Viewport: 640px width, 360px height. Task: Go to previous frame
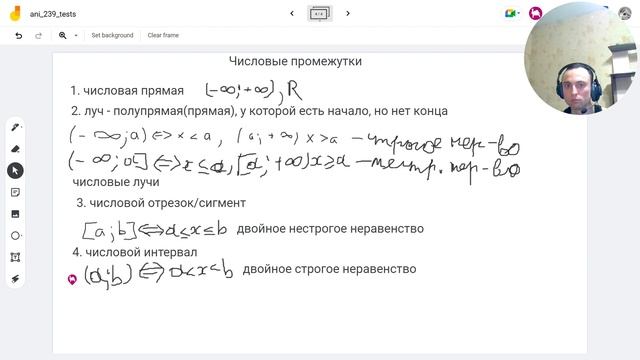tap(292, 13)
